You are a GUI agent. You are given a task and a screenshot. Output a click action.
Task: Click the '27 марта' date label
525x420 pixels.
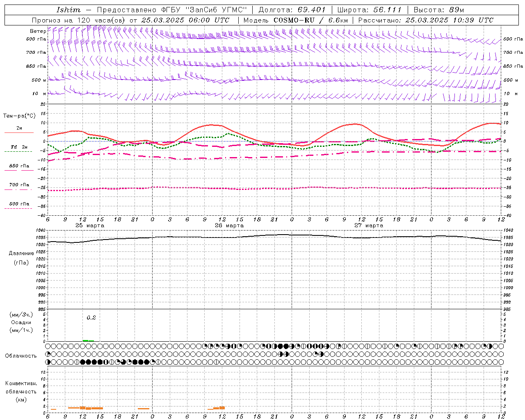coord(369,226)
